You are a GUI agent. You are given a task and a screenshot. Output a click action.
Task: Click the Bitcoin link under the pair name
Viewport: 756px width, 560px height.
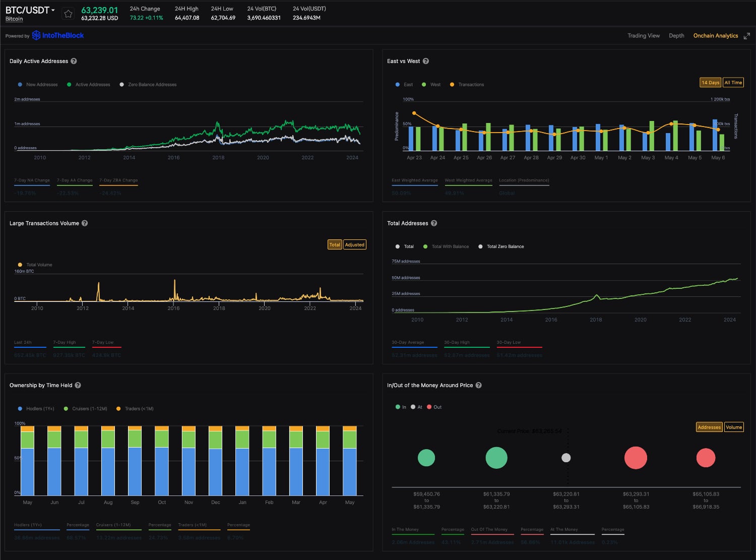tap(14, 19)
